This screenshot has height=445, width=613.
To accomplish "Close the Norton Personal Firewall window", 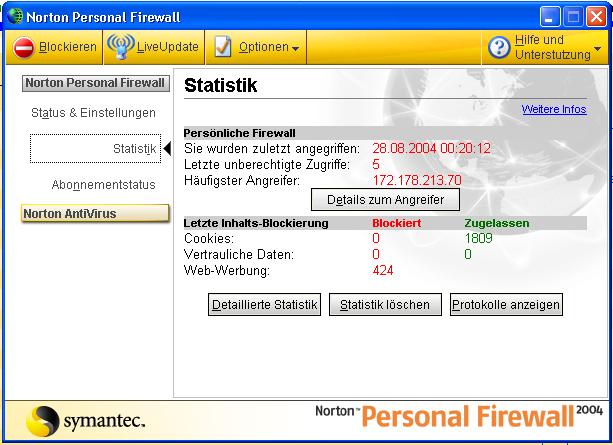I will [597, 17].
